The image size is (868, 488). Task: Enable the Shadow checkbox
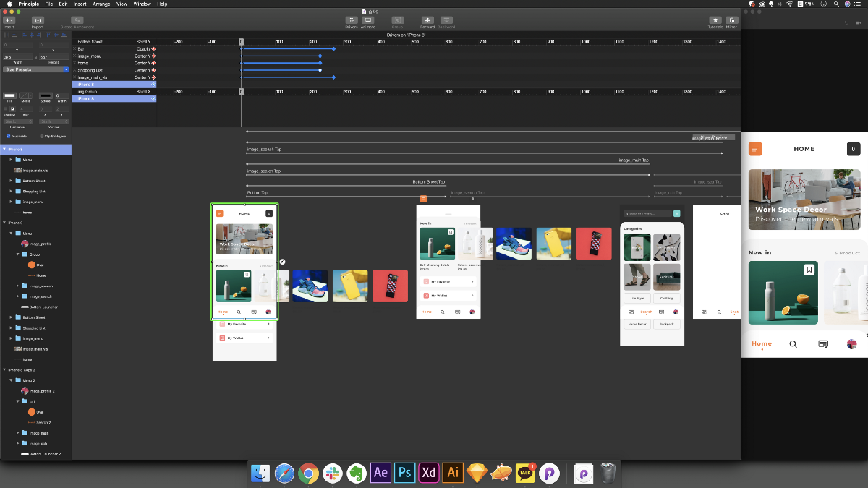[5, 108]
